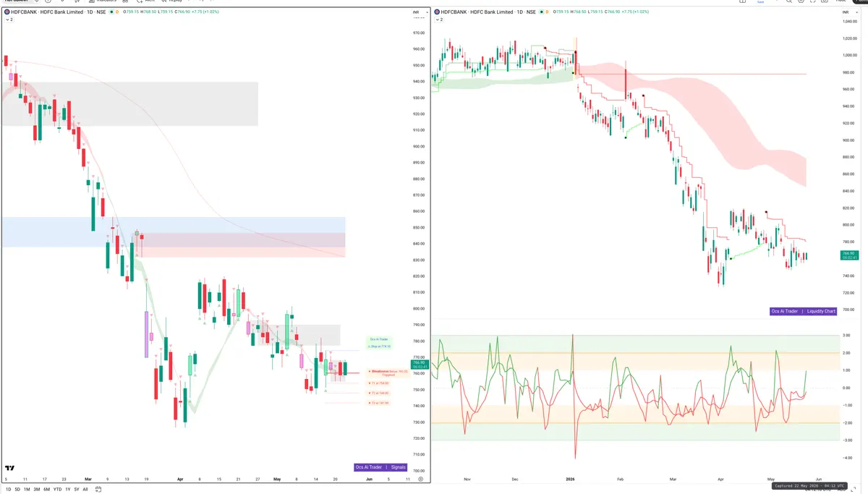Click left chart title HDFCBANK HDFC Bank Limited
The width and height of the screenshot is (868, 494).
(48, 13)
